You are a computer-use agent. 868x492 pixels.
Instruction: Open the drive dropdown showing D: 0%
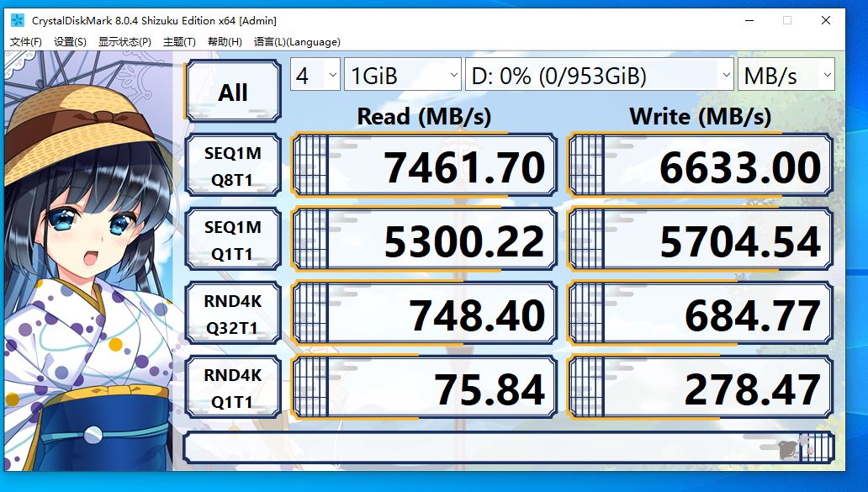(x=600, y=75)
